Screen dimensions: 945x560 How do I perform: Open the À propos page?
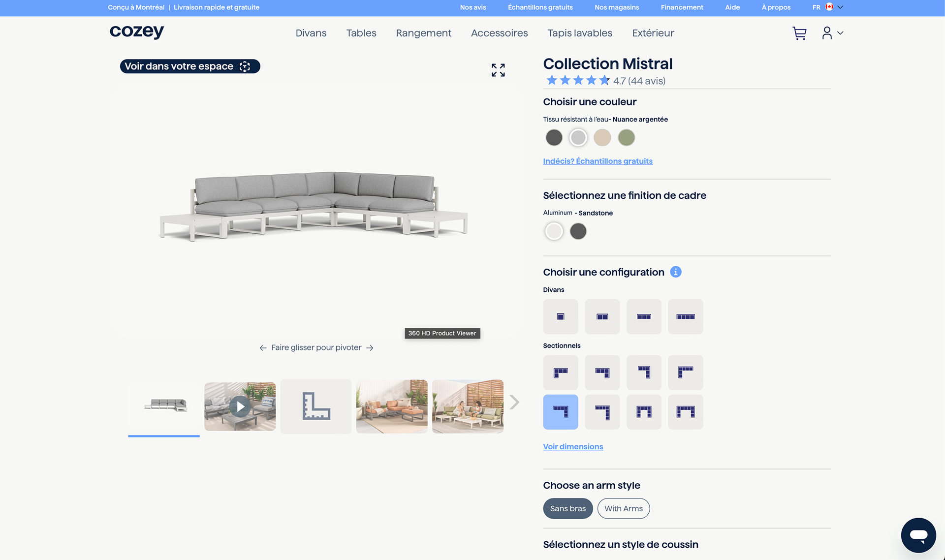point(776,7)
